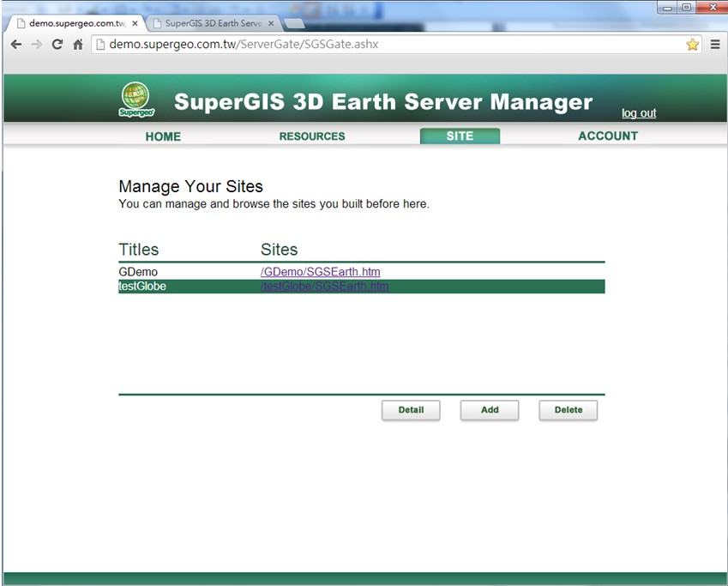Close the SuperGIS 3D Earth Server tab
The height and width of the screenshot is (586, 728).
pyautogui.click(x=271, y=23)
